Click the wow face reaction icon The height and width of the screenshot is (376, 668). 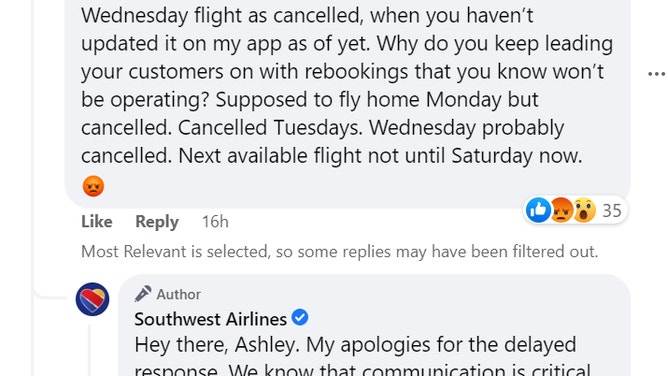click(x=584, y=210)
